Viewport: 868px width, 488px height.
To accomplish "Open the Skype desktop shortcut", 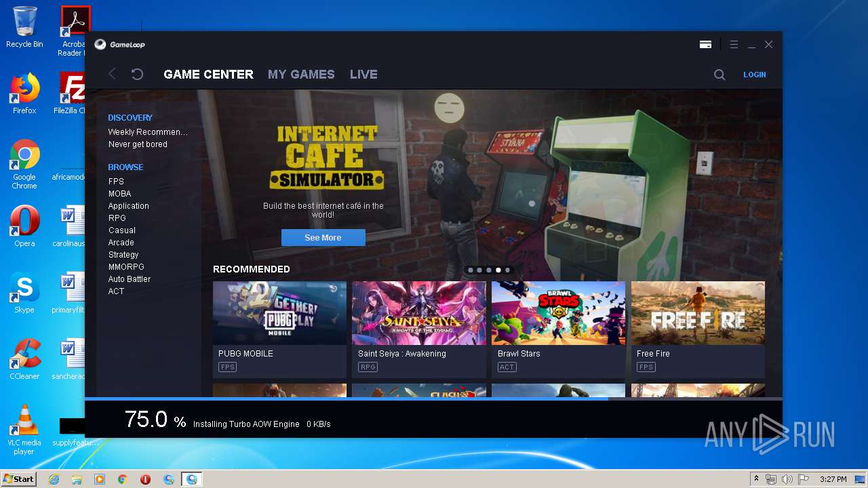I will [24, 293].
